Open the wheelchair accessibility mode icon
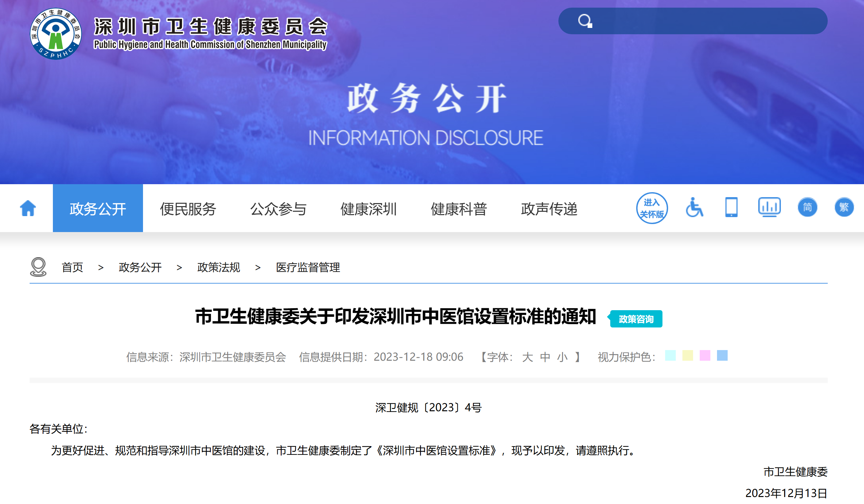The width and height of the screenshot is (864, 504). click(694, 207)
